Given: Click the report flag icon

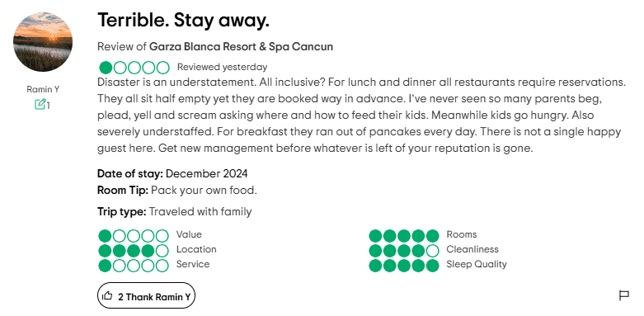Looking at the screenshot, I should click(624, 295).
